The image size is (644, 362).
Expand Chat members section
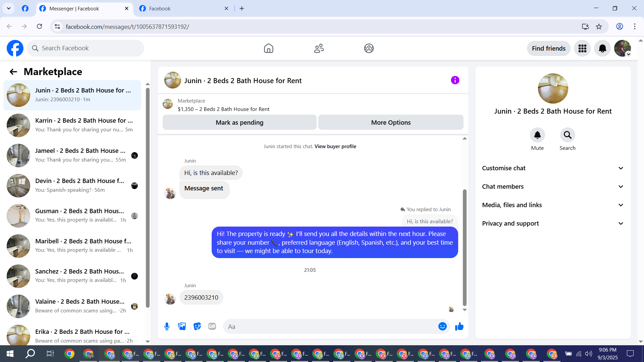tap(553, 187)
